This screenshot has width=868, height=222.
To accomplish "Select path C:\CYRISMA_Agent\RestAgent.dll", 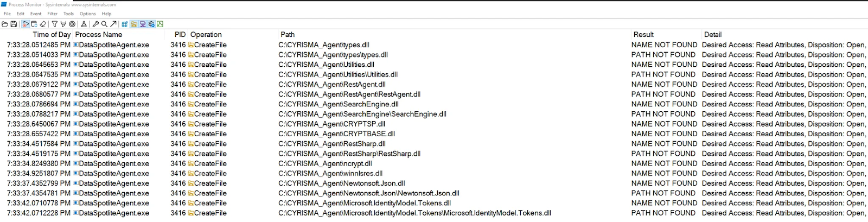I will 332,84.
